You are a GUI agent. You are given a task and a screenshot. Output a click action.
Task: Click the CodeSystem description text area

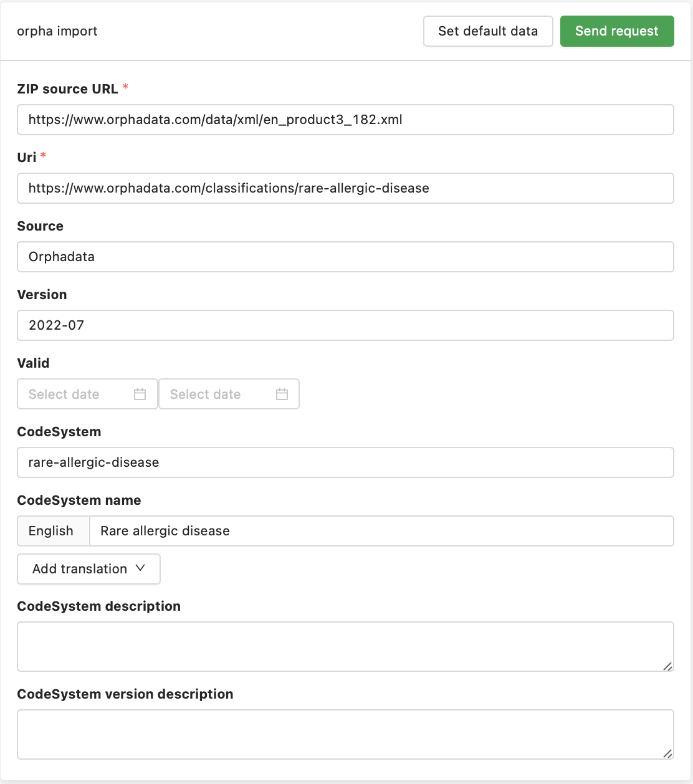345,646
